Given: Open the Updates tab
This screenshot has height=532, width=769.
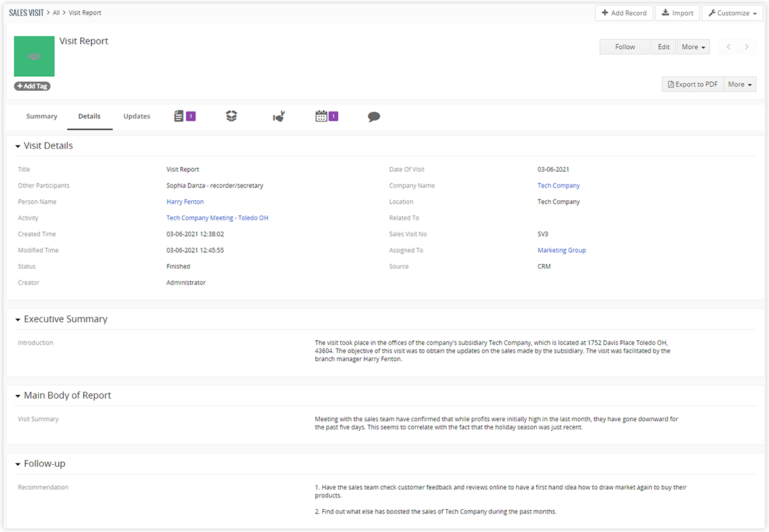Looking at the screenshot, I should click(x=137, y=116).
